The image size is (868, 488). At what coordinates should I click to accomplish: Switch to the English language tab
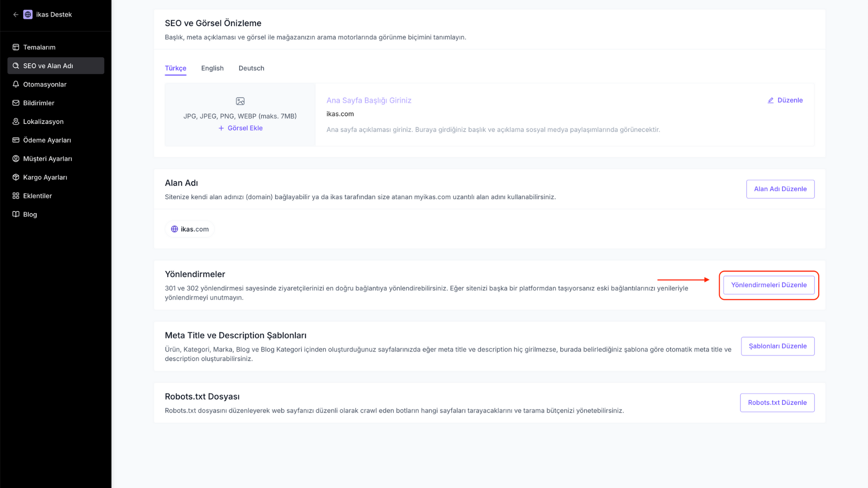point(212,68)
